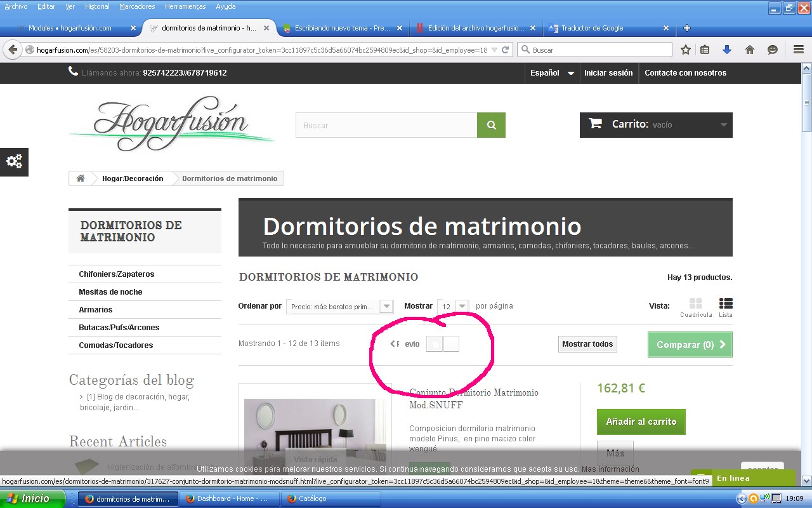Click Añadir al carrito button
This screenshot has height=508, width=812.
pos(641,422)
